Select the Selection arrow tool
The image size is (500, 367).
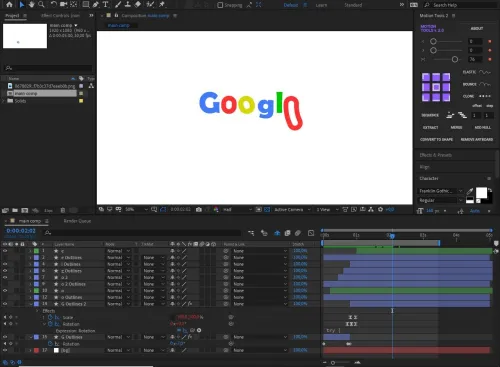point(22,5)
